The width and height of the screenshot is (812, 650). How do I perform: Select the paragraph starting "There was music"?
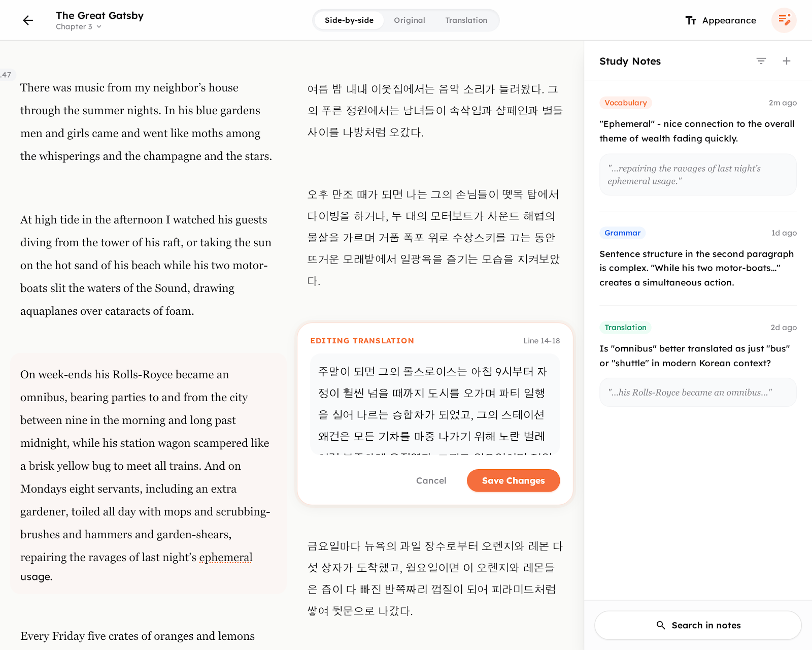click(x=146, y=122)
